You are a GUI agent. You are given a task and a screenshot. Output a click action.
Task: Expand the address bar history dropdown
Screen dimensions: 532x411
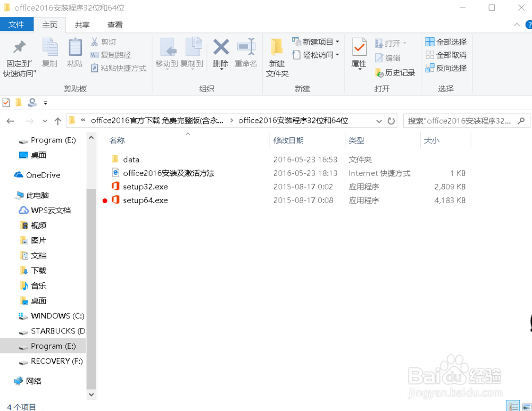pyautogui.click(x=379, y=121)
